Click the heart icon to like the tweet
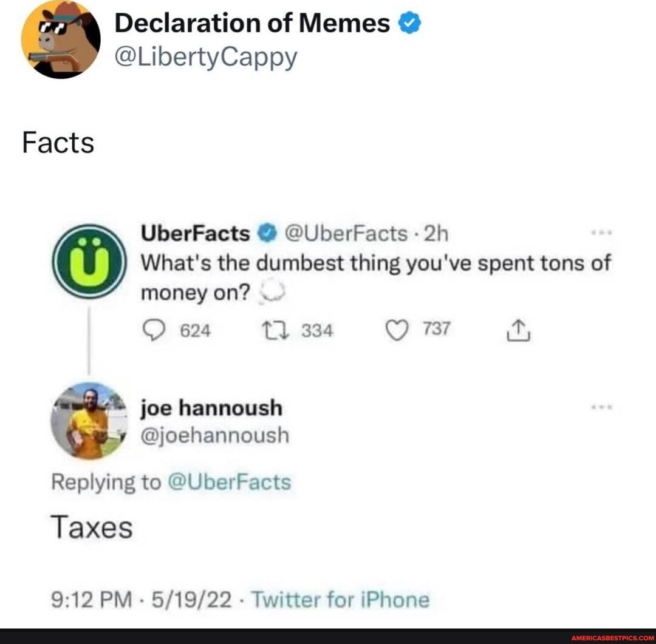656x644 pixels. coord(397,328)
